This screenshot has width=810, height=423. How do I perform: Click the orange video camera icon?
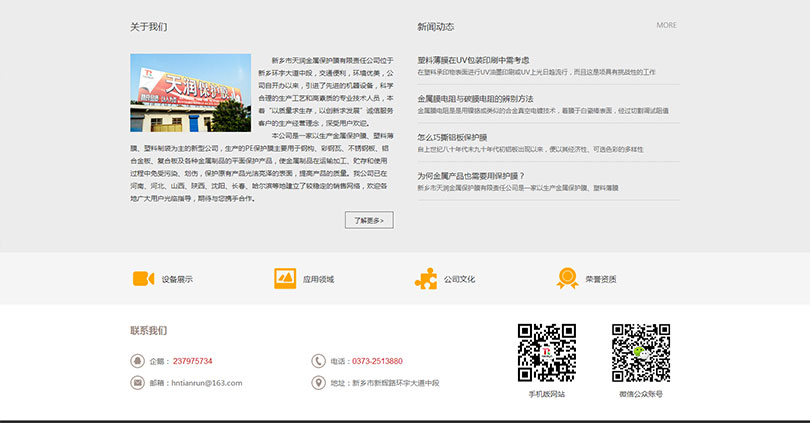[143, 278]
